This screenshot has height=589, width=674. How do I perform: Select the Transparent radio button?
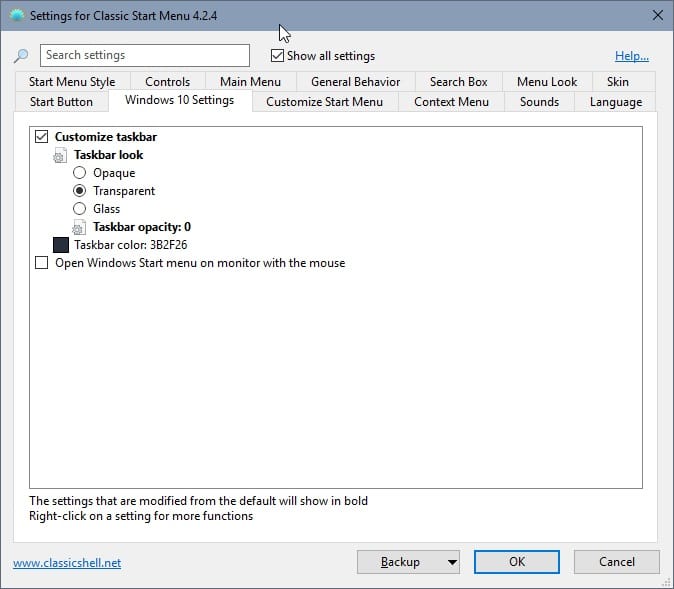point(80,191)
